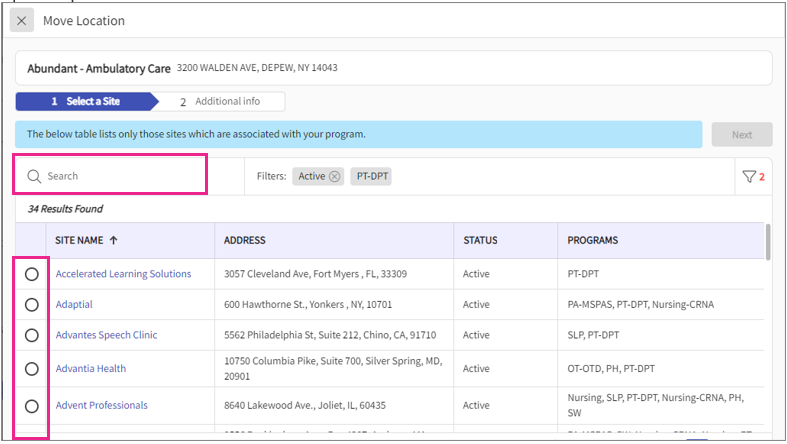Choose Advantes Speech Clinic radio button

(32, 335)
